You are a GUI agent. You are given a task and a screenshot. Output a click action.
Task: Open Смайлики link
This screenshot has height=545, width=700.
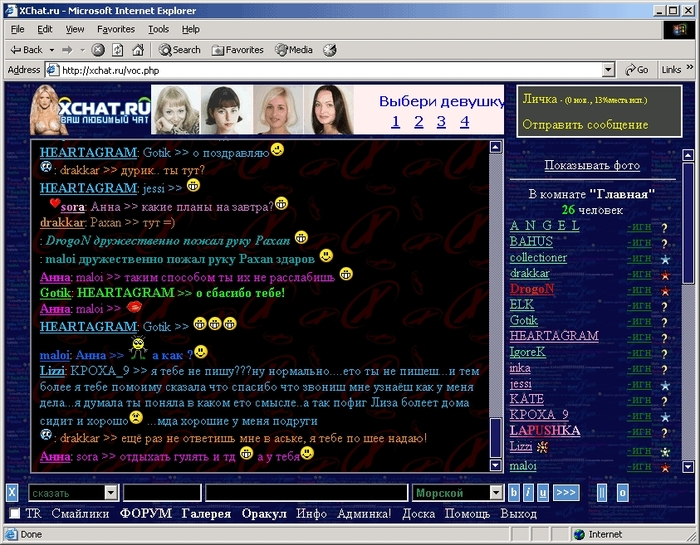click(x=80, y=514)
